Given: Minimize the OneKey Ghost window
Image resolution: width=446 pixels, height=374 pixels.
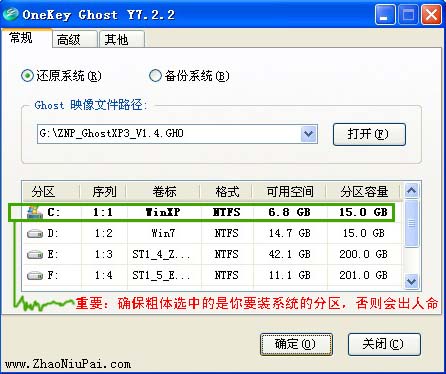Looking at the screenshot, I should (x=385, y=15).
